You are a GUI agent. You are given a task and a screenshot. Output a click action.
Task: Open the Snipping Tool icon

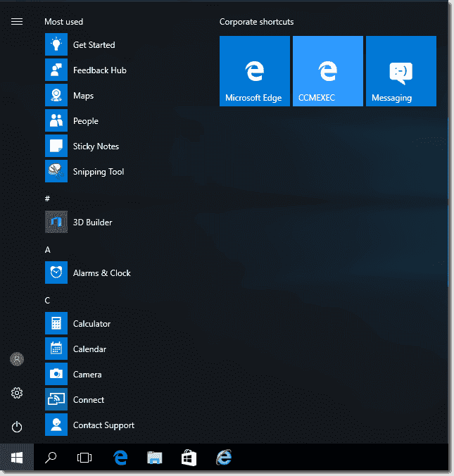[x=56, y=172]
